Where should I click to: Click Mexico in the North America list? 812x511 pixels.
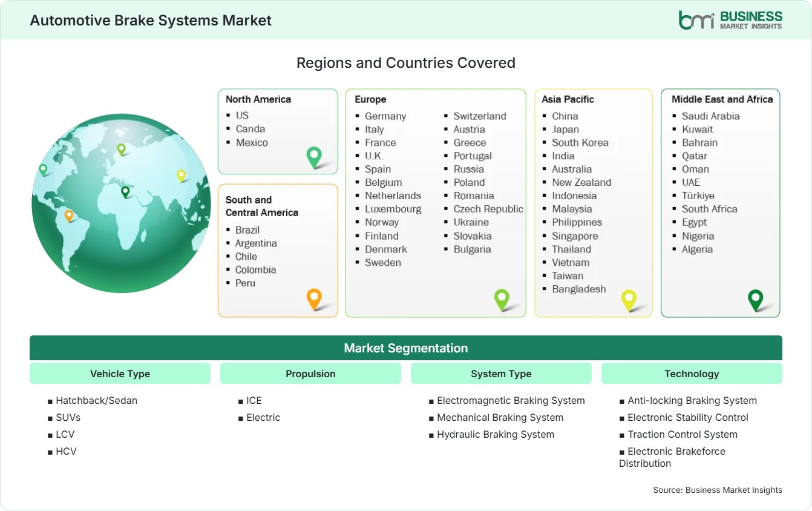pos(252,142)
